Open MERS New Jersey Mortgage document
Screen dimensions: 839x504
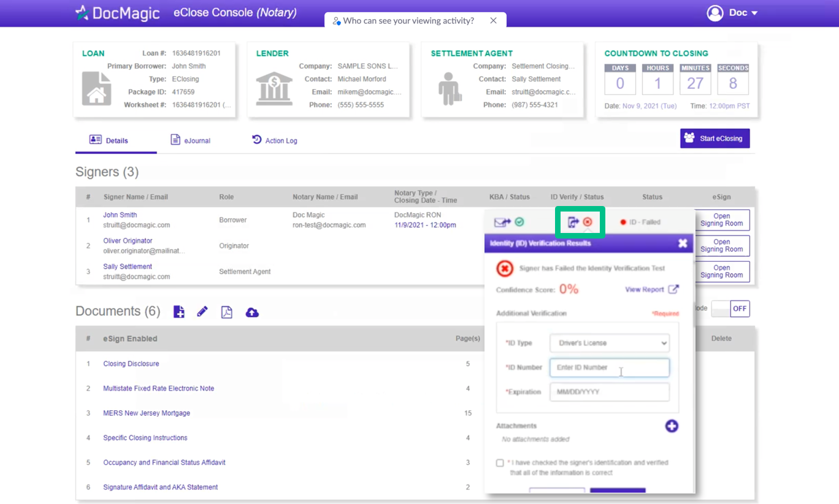pyautogui.click(x=147, y=413)
